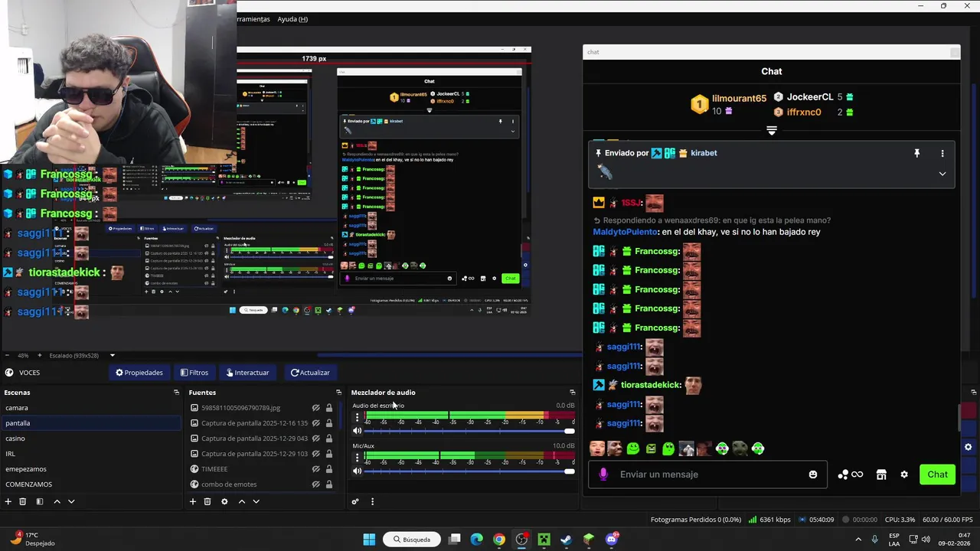Screen dimensions: 980x551
Task: Toggle lock on TIMEEEE source
Action: point(329,469)
